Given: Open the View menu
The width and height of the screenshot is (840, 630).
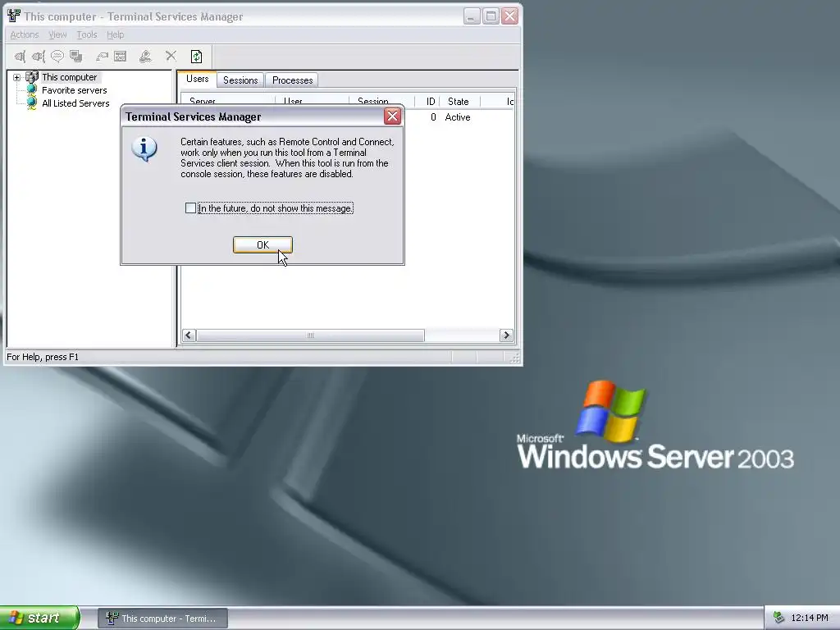Looking at the screenshot, I should [58, 34].
